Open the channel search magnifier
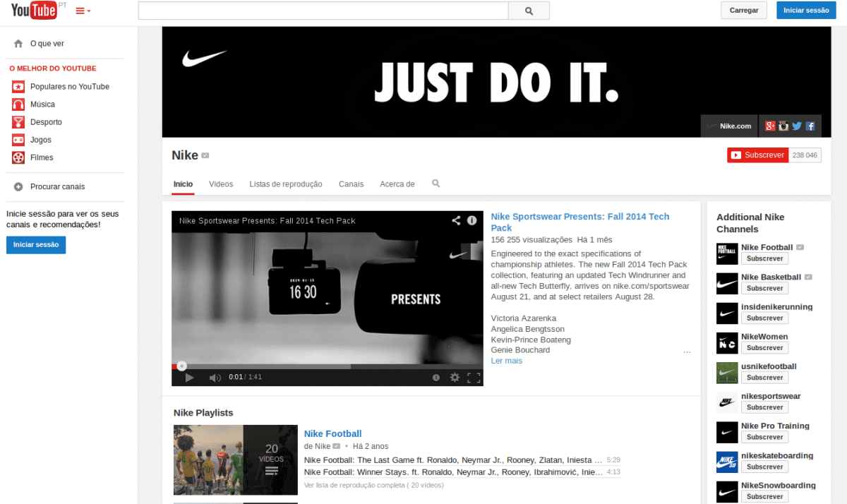The width and height of the screenshot is (847, 504). [x=435, y=184]
